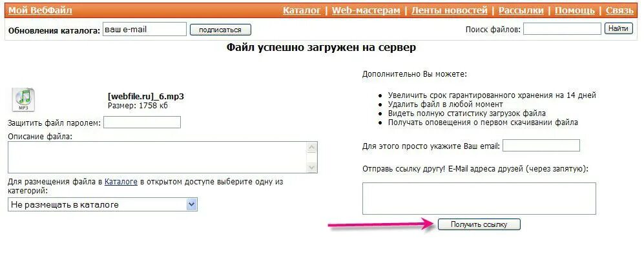Click the Увеличить срок гарантированного хранения item

[x=492, y=95]
